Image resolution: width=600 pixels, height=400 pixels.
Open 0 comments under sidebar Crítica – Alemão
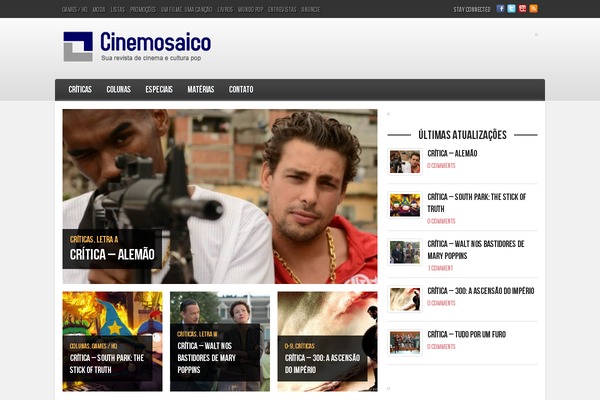pyautogui.click(x=441, y=166)
